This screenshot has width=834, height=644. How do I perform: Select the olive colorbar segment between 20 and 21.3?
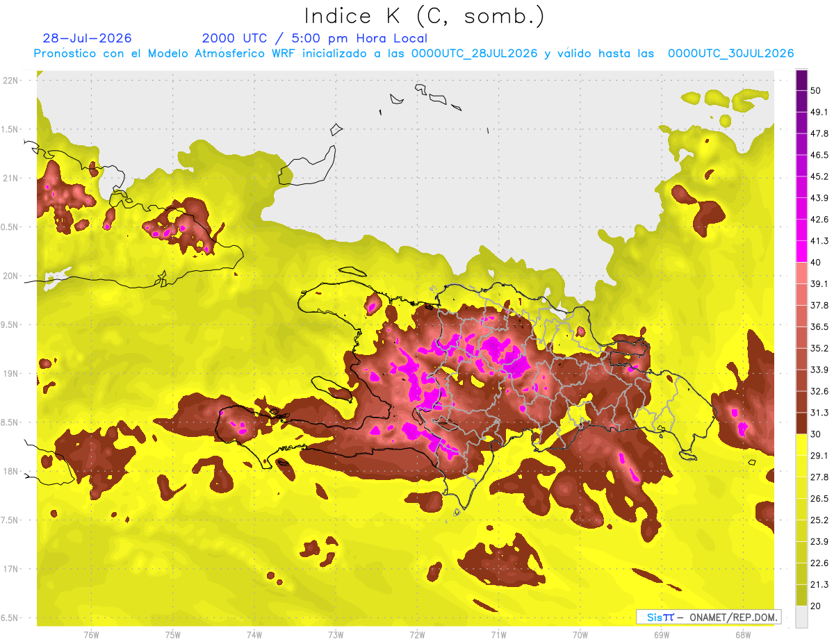click(801, 595)
